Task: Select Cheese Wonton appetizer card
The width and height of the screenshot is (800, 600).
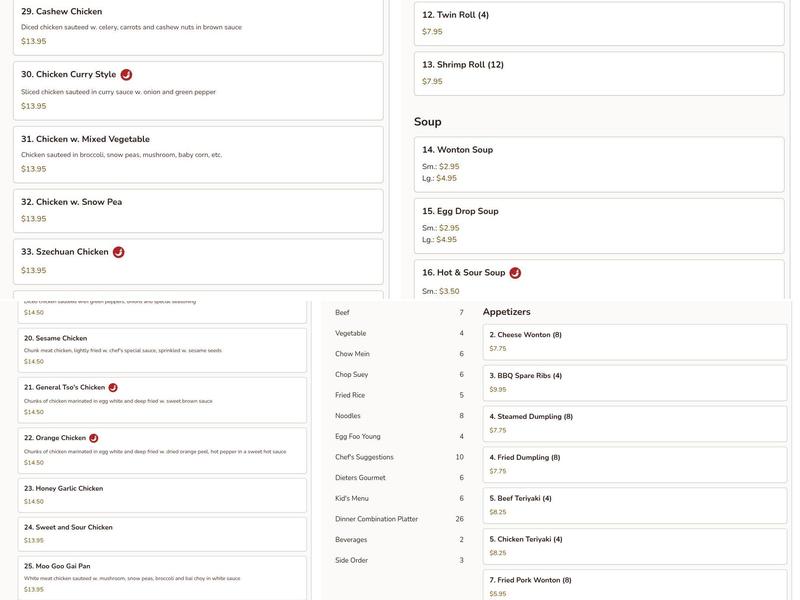Action: click(x=634, y=341)
